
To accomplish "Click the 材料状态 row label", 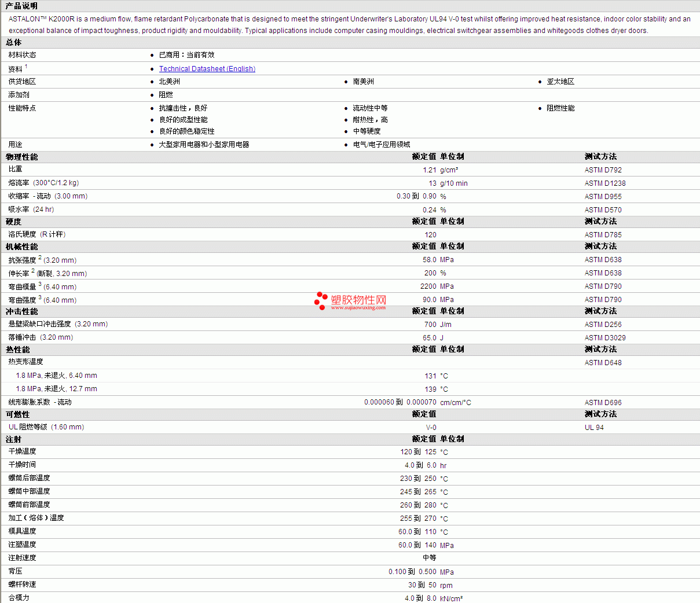I will 22,55.
